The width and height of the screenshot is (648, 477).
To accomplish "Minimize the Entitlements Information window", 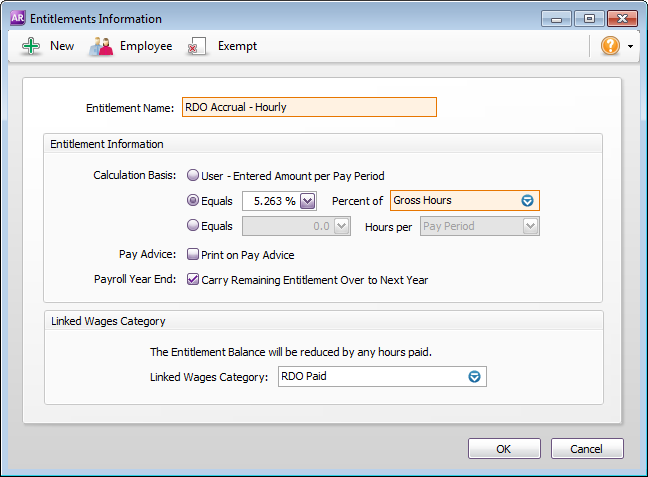I will (556, 19).
